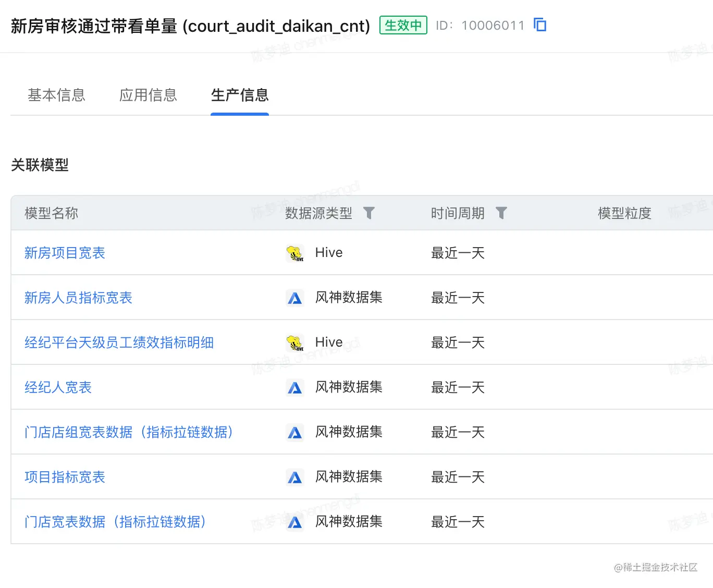Filter the 时间周期 column

(x=501, y=213)
